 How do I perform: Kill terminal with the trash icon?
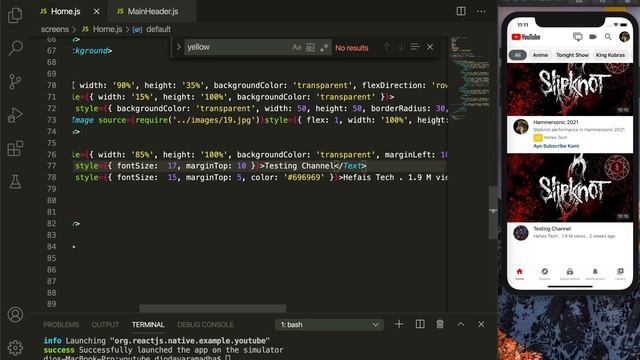click(x=440, y=324)
